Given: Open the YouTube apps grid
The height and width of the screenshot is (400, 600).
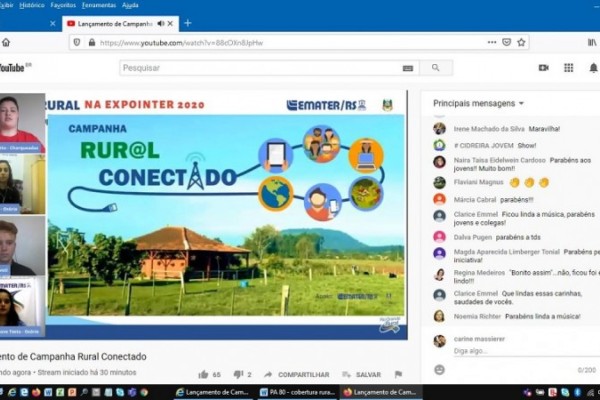Looking at the screenshot, I should click(x=568, y=68).
